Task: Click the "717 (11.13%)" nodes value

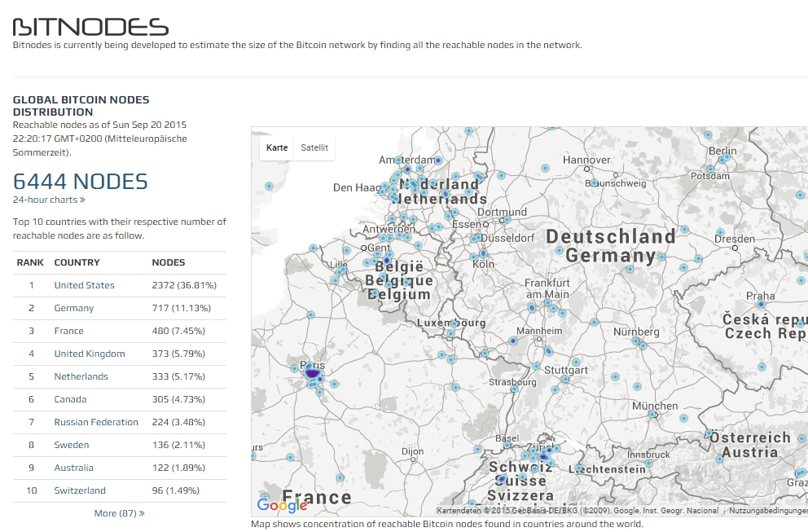Action: (x=182, y=308)
